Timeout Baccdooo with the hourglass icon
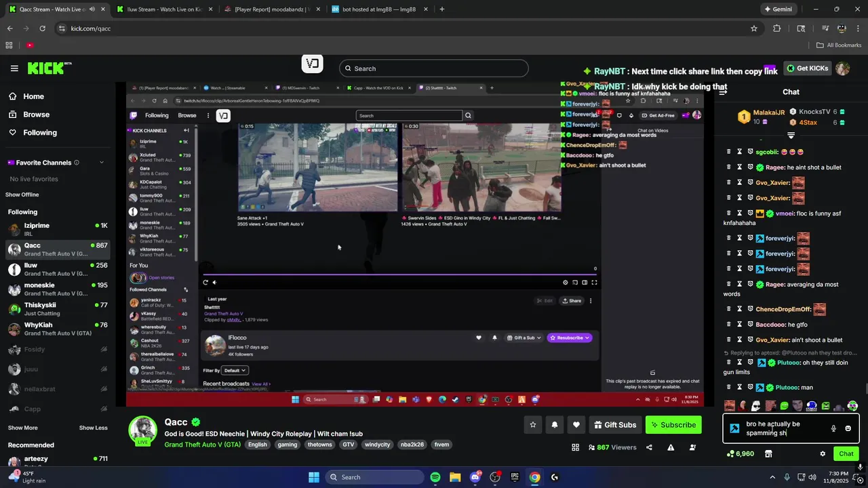 click(x=740, y=325)
